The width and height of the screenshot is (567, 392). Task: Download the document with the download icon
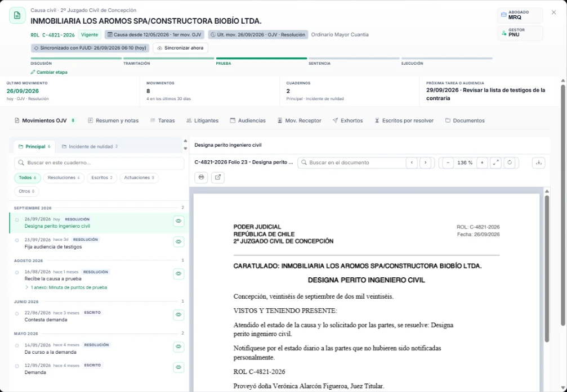[x=538, y=163]
